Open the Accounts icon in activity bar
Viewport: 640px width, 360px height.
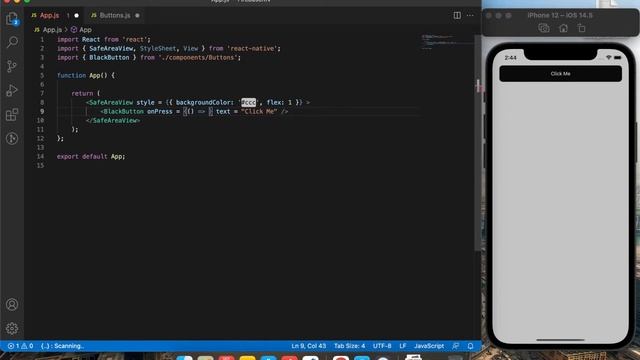(12, 304)
